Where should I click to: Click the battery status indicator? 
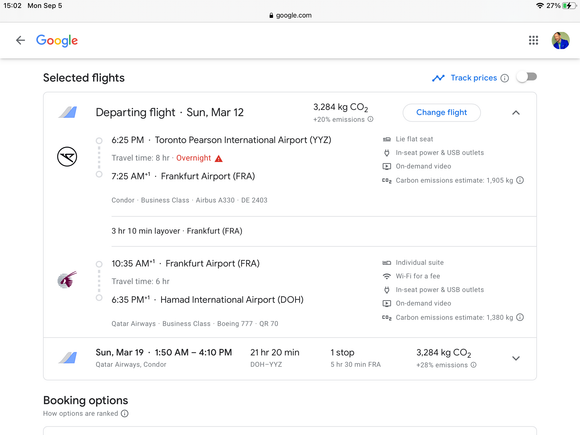click(568, 6)
